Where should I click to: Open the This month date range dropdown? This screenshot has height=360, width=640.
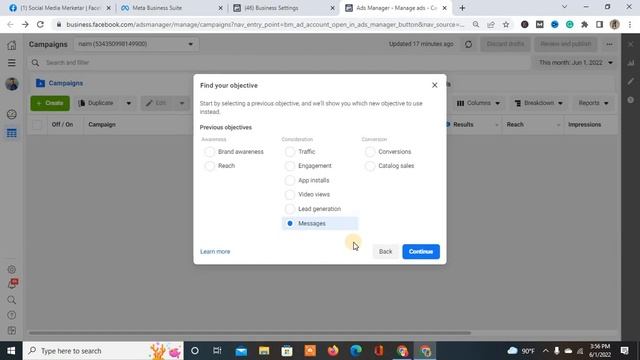[x=576, y=62]
